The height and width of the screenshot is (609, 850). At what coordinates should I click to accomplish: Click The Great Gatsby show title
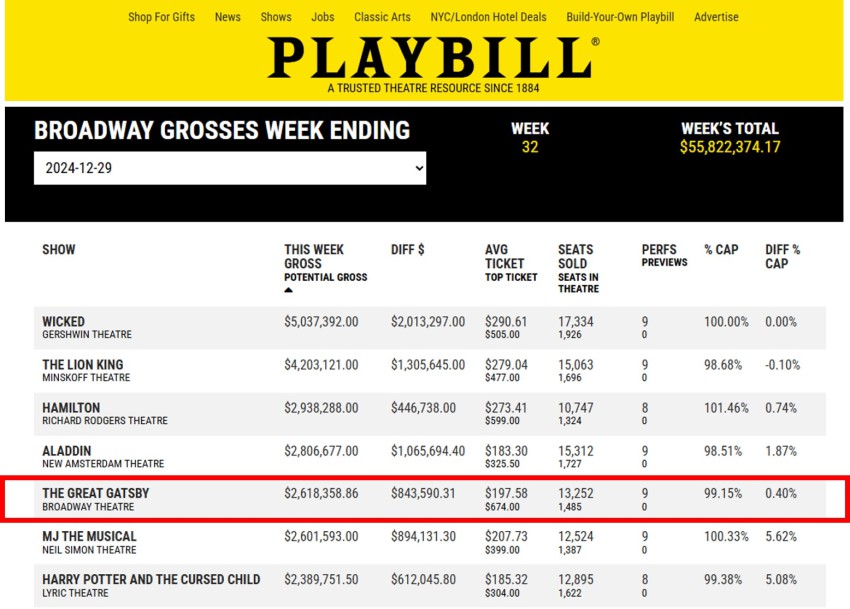pyautogui.click(x=96, y=494)
